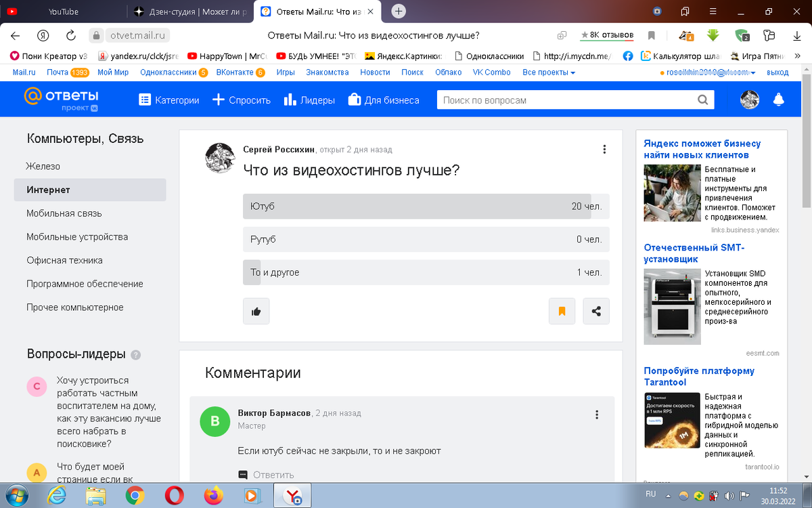Select Программное обеспечение category
The height and width of the screenshot is (508, 812).
[85, 284]
